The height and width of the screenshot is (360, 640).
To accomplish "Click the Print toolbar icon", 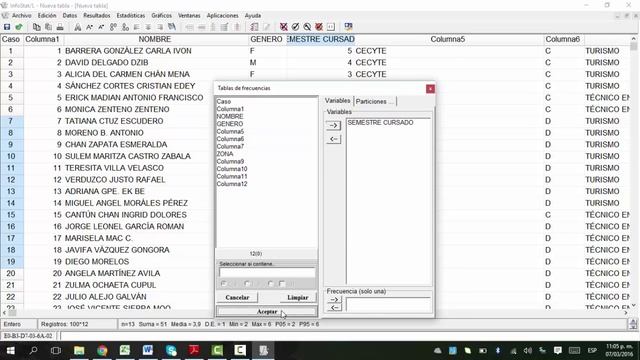I will 60,27.
